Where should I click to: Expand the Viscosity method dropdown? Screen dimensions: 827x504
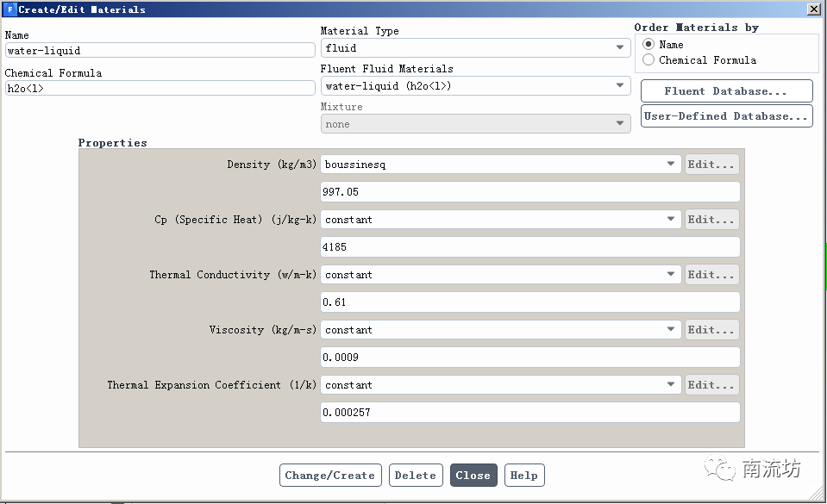[x=500, y=330]
